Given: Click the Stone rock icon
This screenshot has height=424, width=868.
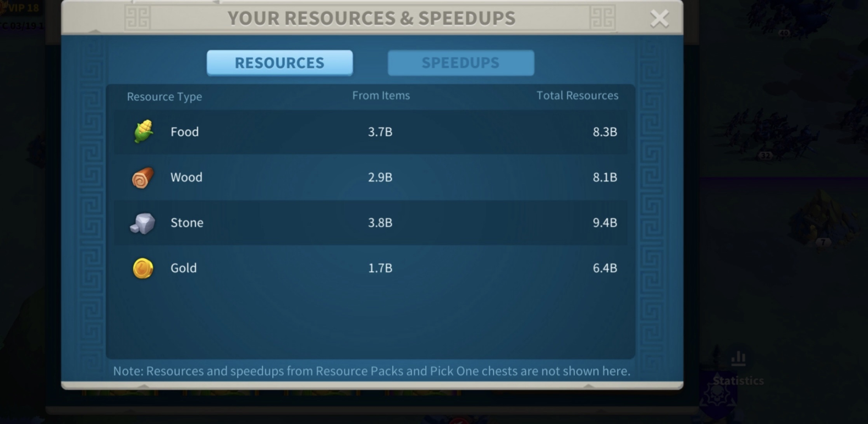Looking at the screenshot, I should pos(142,223).
